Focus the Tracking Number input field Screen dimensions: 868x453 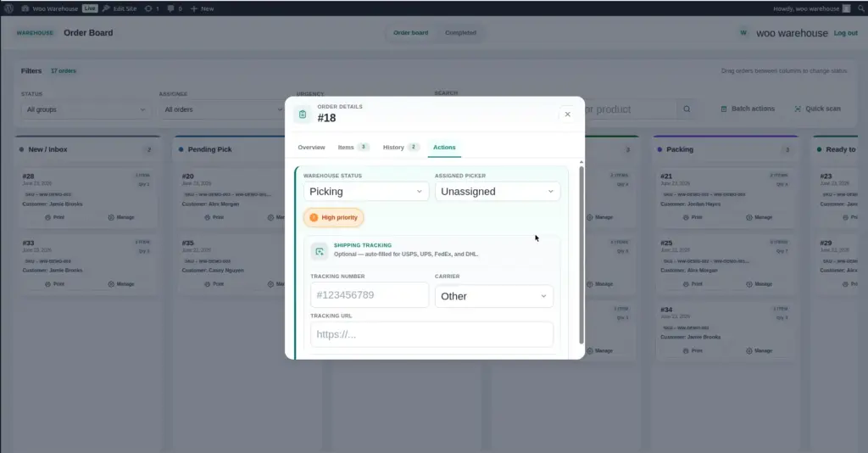370,295
